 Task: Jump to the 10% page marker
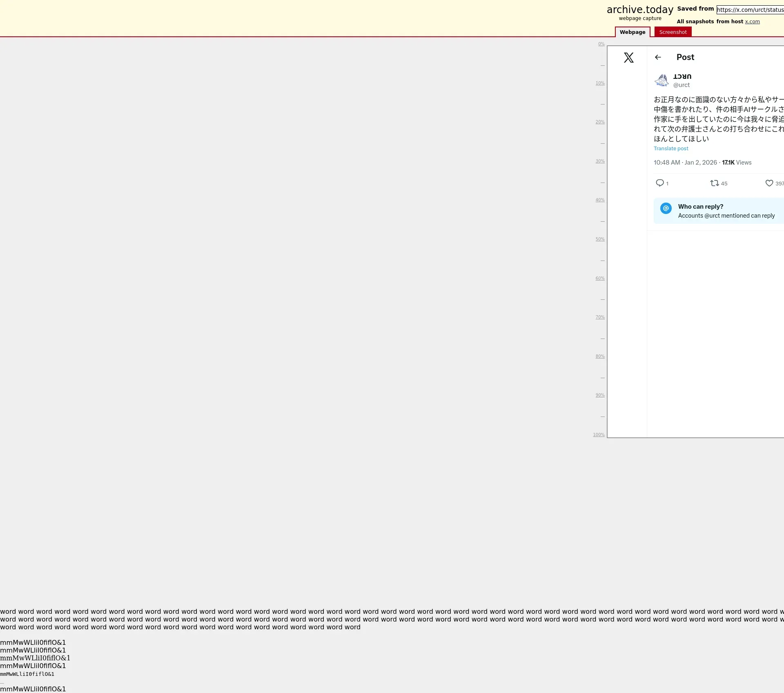[600, 83]
